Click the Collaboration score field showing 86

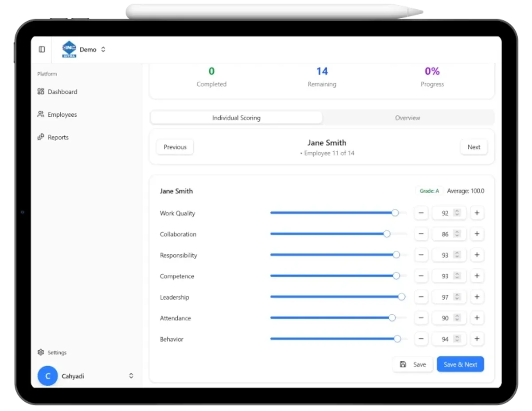tap(449, 234)
